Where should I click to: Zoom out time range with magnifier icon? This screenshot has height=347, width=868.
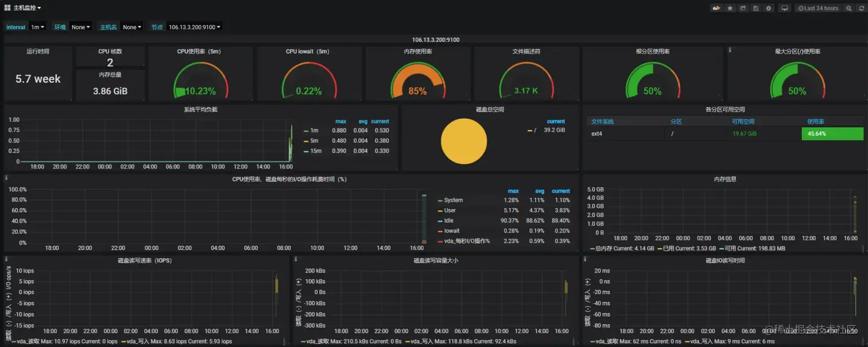pos(849,8)
